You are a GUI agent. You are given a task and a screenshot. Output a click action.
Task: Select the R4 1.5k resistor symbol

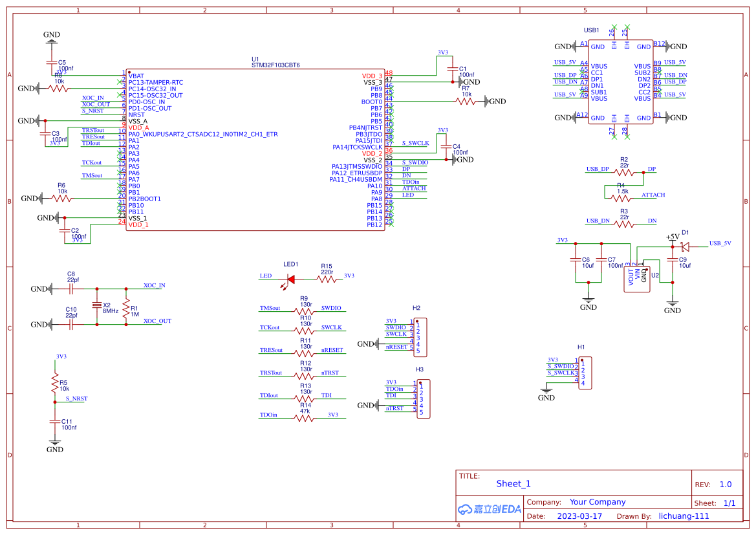620,198
